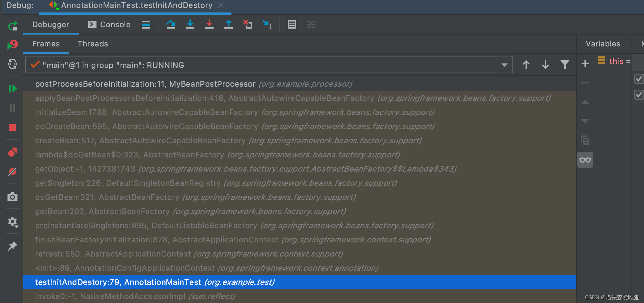The image size is (644, 303).
Task: Select the Threads tab
Action: pos(93,44)
